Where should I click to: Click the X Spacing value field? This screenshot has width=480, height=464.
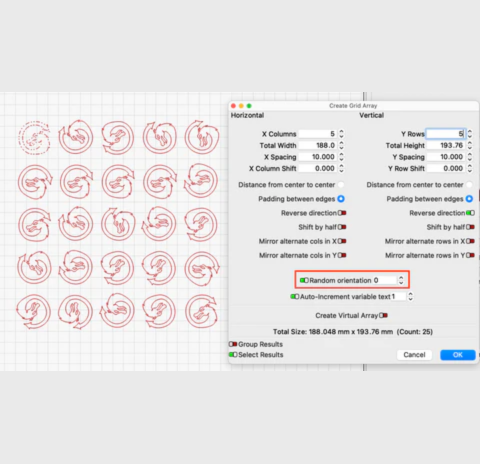317,157
